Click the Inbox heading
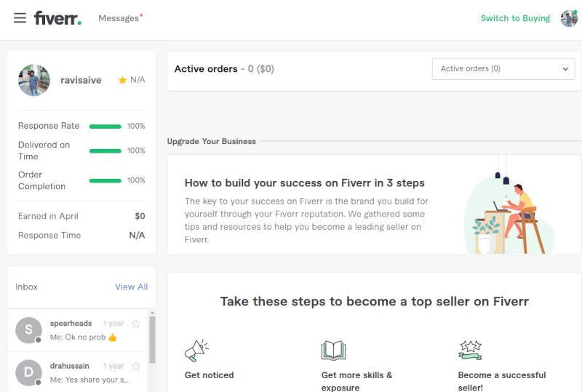 [x=26, y=287]
